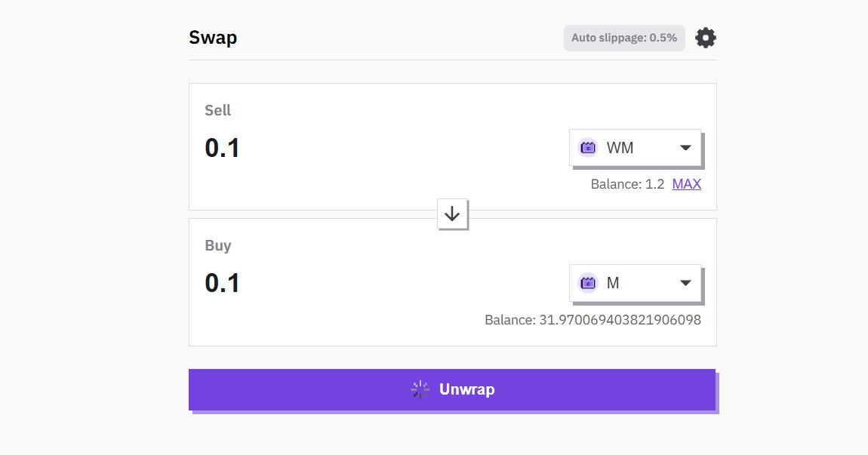Open the WM sell token dropdown
Image resolution: width=868 pixels, height=455 pixels.
[x=635, y=148]
